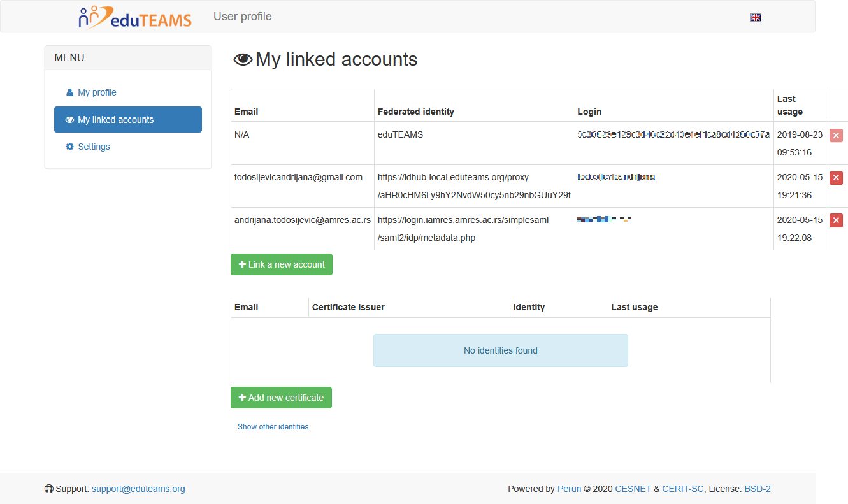This screenshot has width=848, height=504.
Task: Remove the gmail.com linked account
Action: 836,178
